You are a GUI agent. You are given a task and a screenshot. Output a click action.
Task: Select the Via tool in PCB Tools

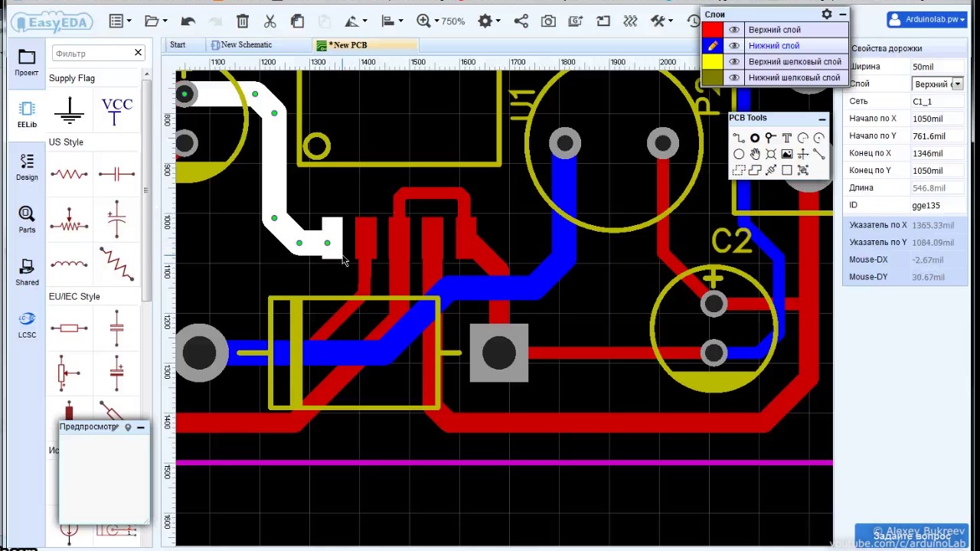coord(771,138)
